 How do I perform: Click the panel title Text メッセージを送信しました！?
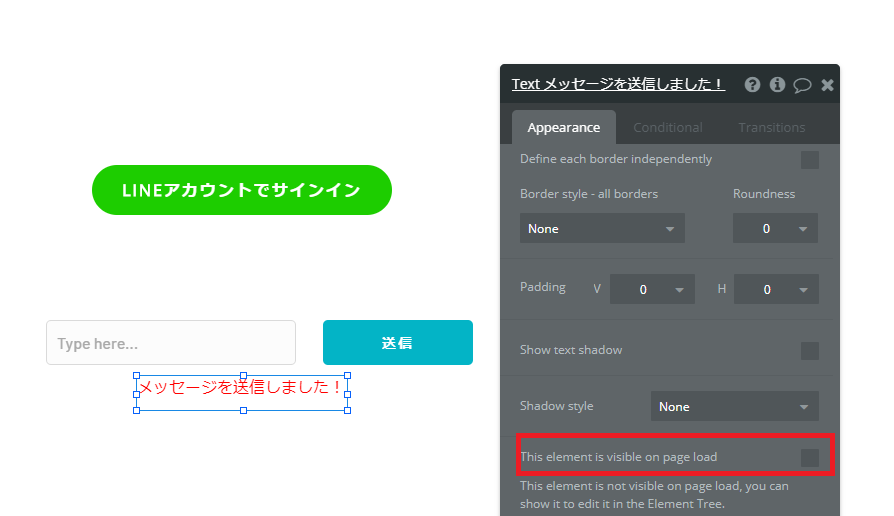[618, 84]
